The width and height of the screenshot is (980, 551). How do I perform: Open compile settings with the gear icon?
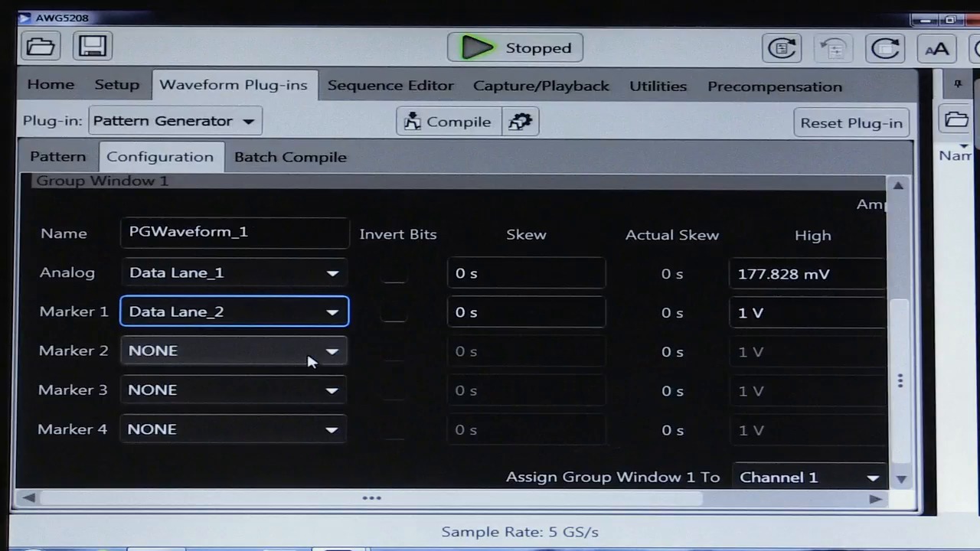(x=520, y=121)
